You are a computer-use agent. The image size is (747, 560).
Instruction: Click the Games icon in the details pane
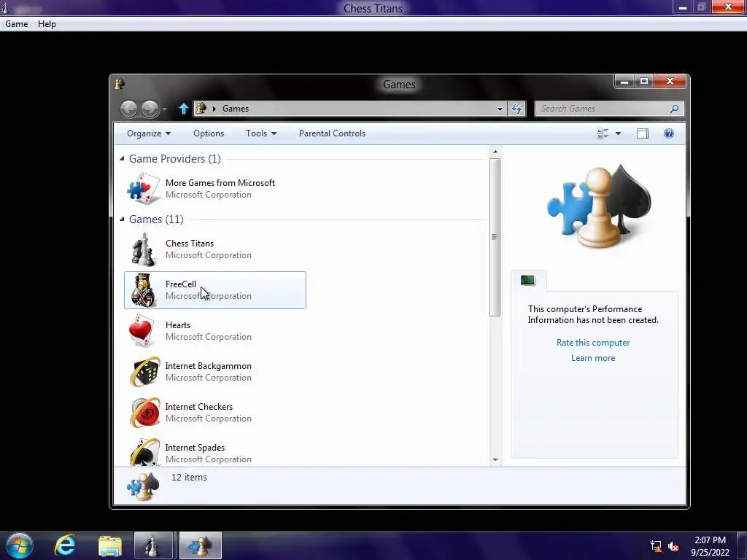click(x=143, y=486)
